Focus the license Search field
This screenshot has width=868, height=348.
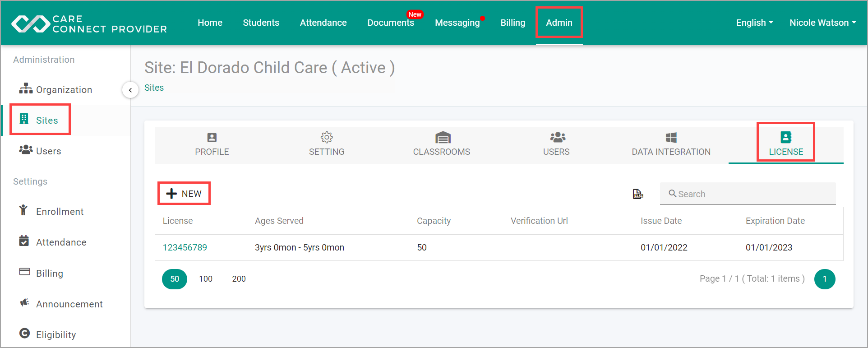[748, 194]
